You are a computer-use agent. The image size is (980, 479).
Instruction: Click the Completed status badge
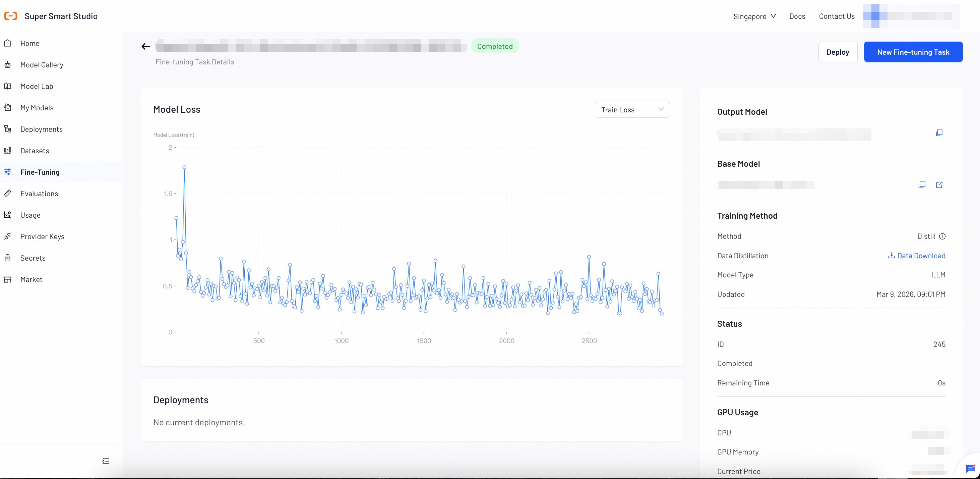pos(495,46)
